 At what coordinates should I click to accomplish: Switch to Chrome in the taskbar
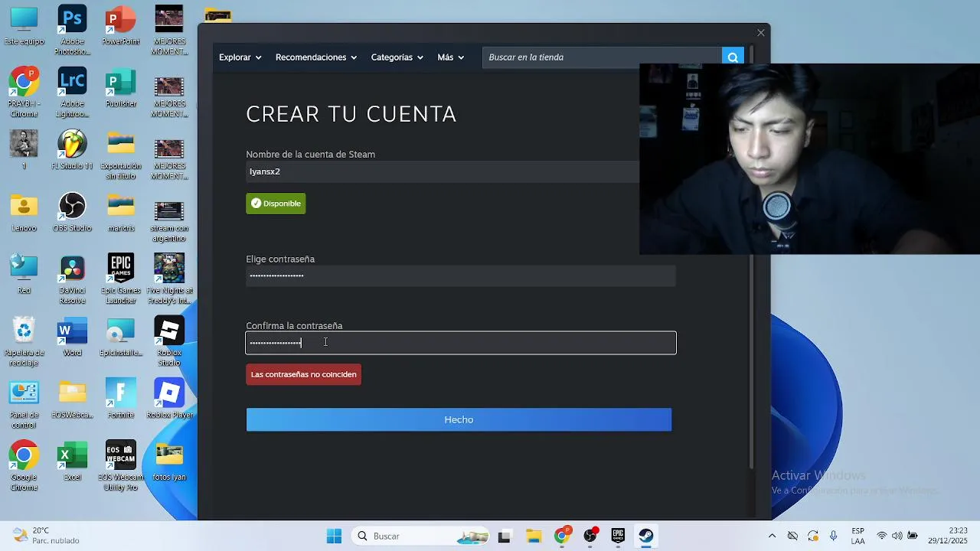point(561,536)
